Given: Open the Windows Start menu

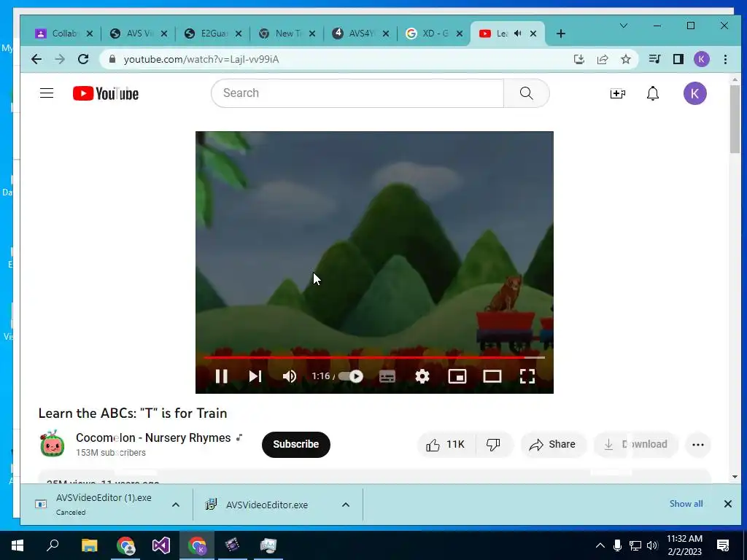Looking at the screenshot, I should (18, 545).
